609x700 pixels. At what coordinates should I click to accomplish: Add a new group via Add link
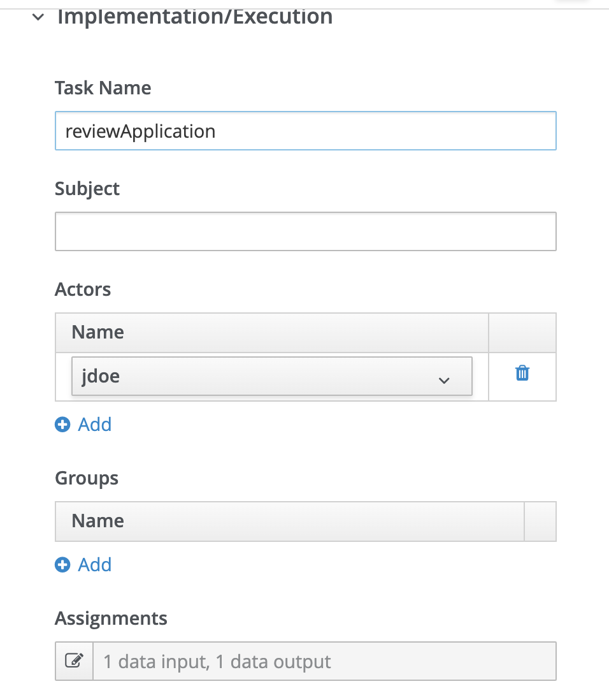(x=94, y=565)
